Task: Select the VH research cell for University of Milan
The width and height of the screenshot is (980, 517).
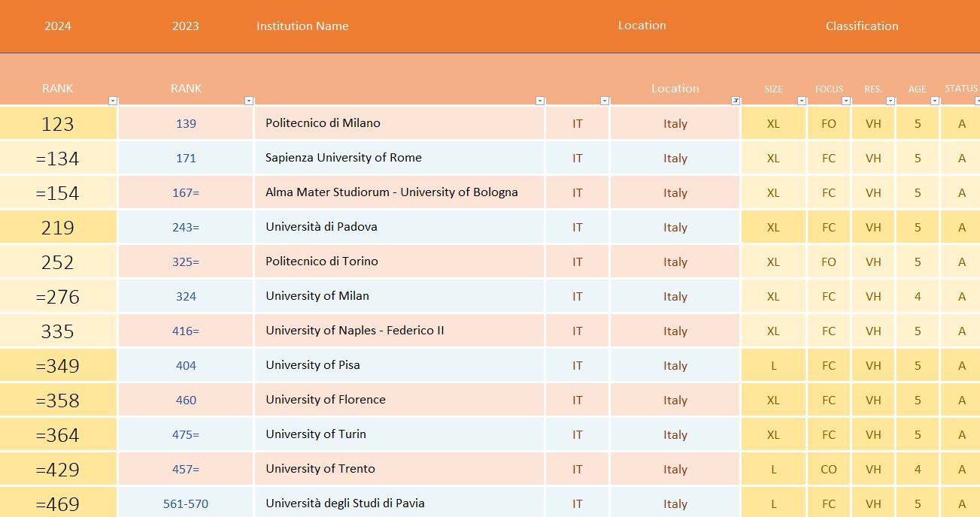Action: tap(872, 296)
